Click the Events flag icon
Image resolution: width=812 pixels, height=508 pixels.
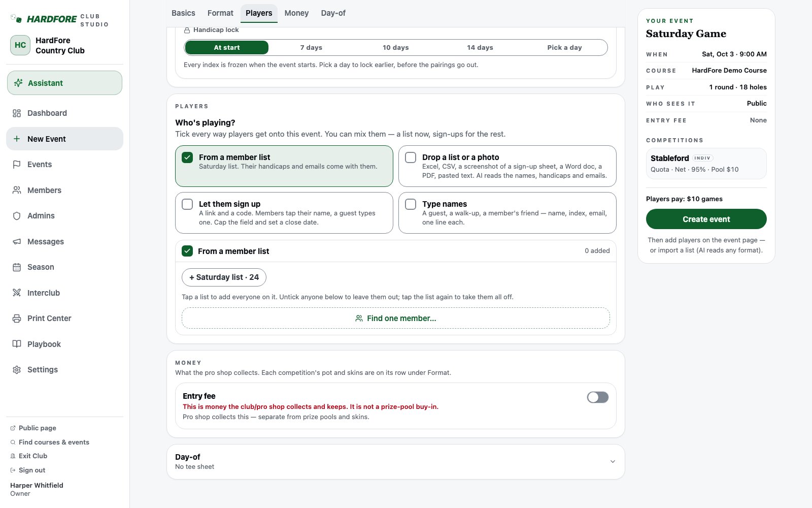pos(17,165)
